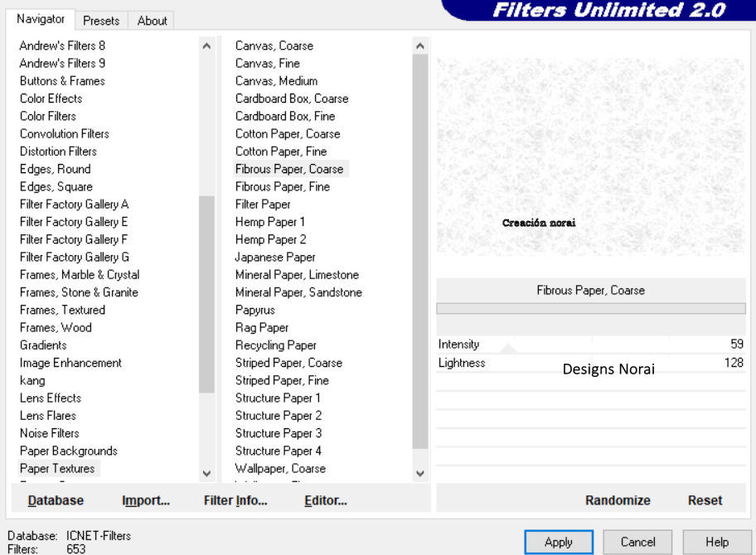Image resolution: width=756 pixels, height=555 pixels.
Task: Select Color Filters category
Action: tap(48, 116)
